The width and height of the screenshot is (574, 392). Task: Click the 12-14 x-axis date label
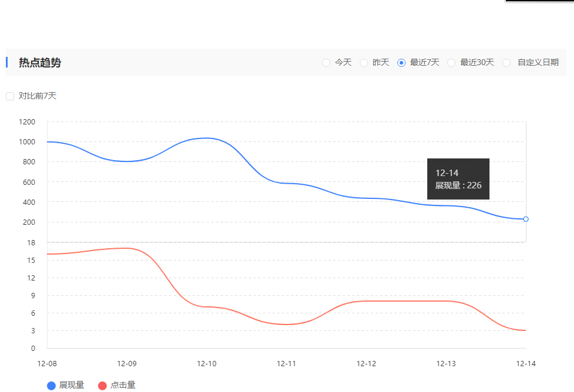click(526, 364)
